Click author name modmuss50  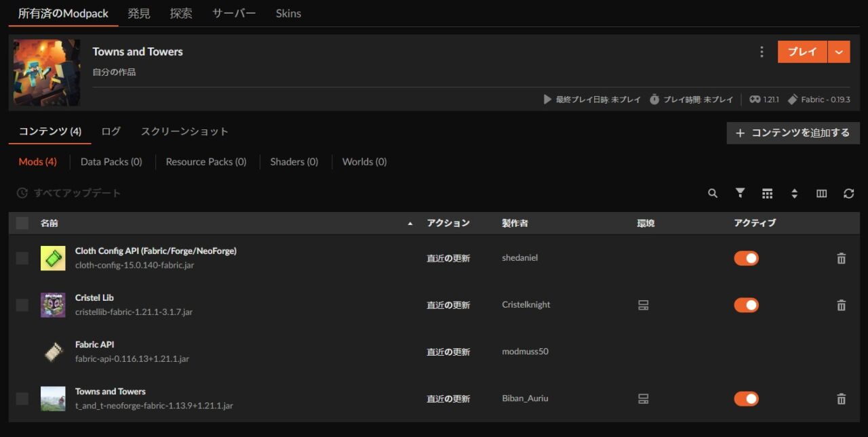pos(525,352)
